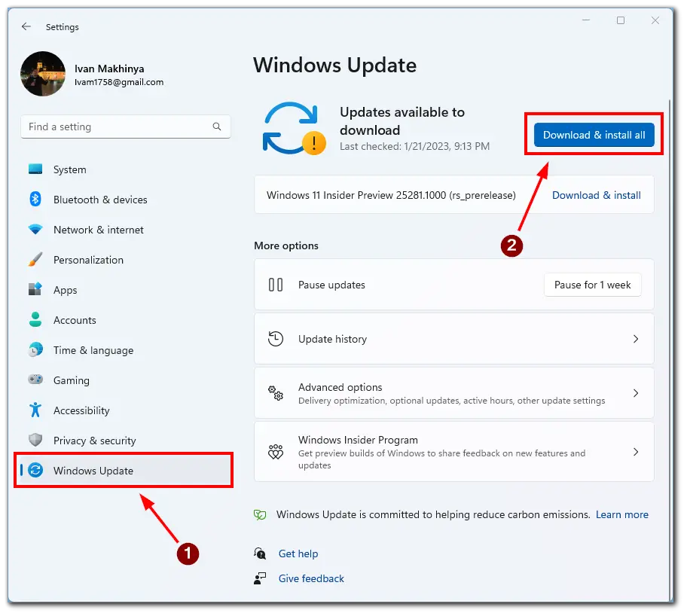Click the Advanced options gears icon
Image resolution: width=687 pixels, height=616 pixels.
click(276, 393)
